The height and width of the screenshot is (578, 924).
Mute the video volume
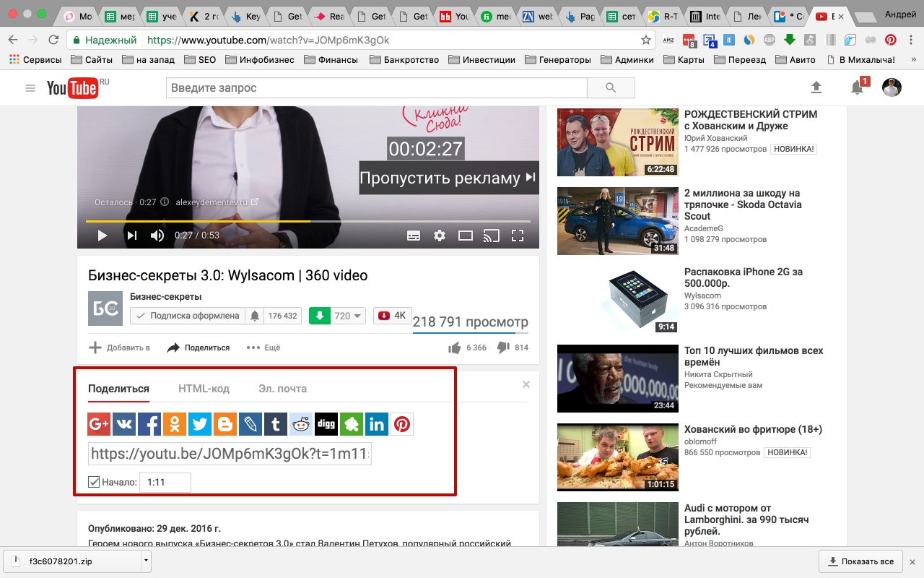157,236
